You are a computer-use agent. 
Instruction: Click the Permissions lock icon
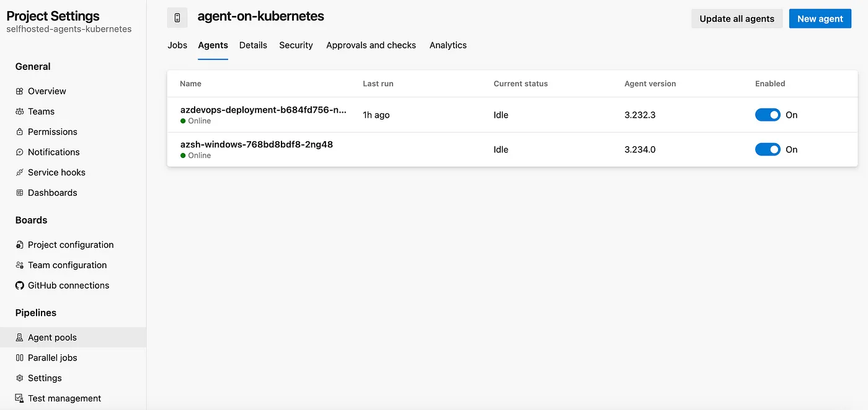click(x=19, y=132)
